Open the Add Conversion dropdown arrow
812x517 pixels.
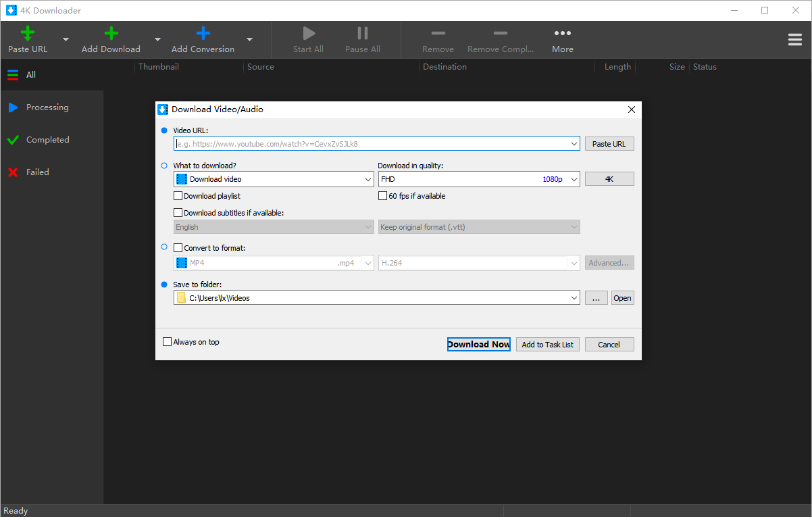click(x=249, y=39)
